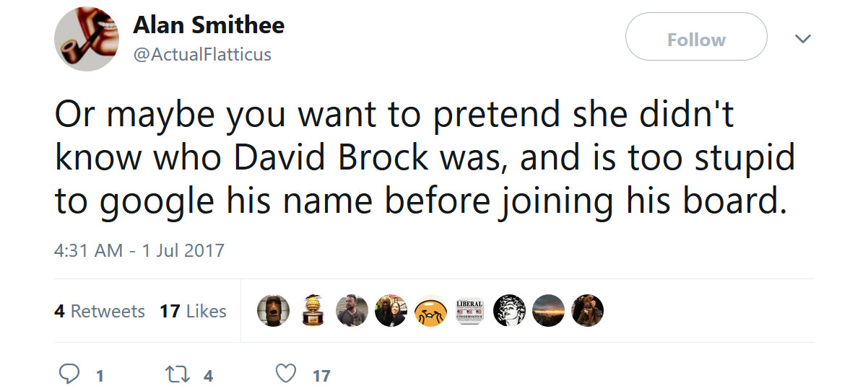868x391 pixels.
Task: Open Alan Smithee's pipe profile picture
Action: click(87, 39)
